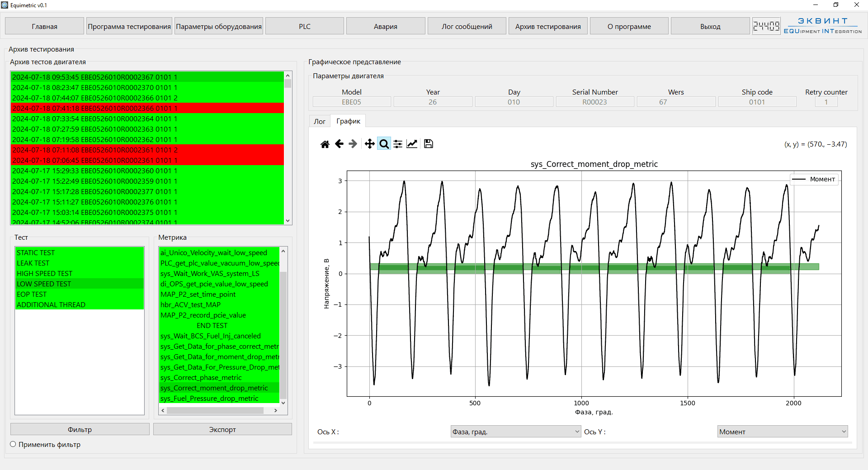Select the HIGH SPEED TEST item

(44, 273)
